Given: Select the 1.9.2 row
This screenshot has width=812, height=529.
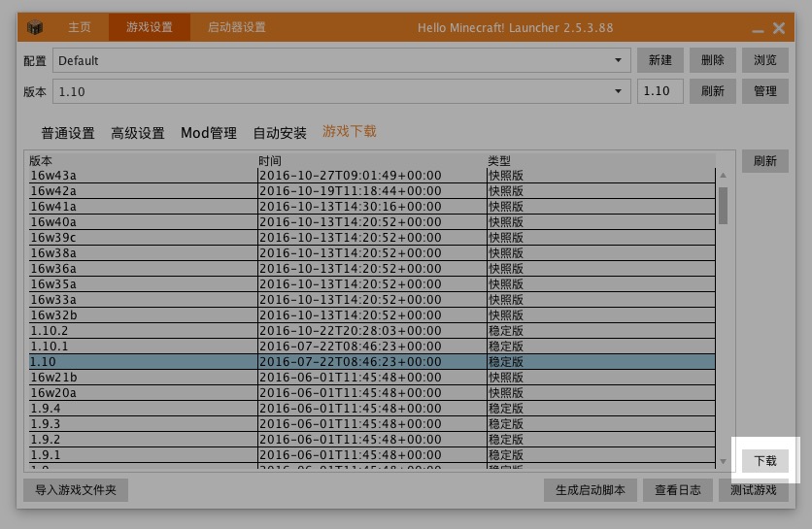Looking at the screenshot, I should 372,439.
